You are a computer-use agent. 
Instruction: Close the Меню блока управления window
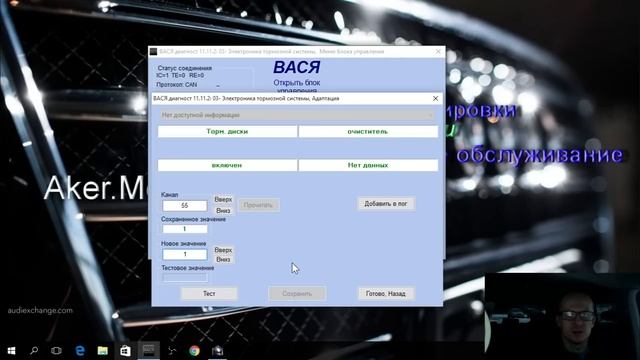click(438, 51)
